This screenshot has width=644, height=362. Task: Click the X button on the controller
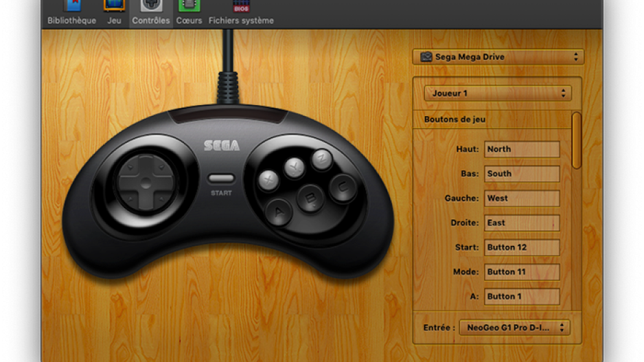pos(268,180)
